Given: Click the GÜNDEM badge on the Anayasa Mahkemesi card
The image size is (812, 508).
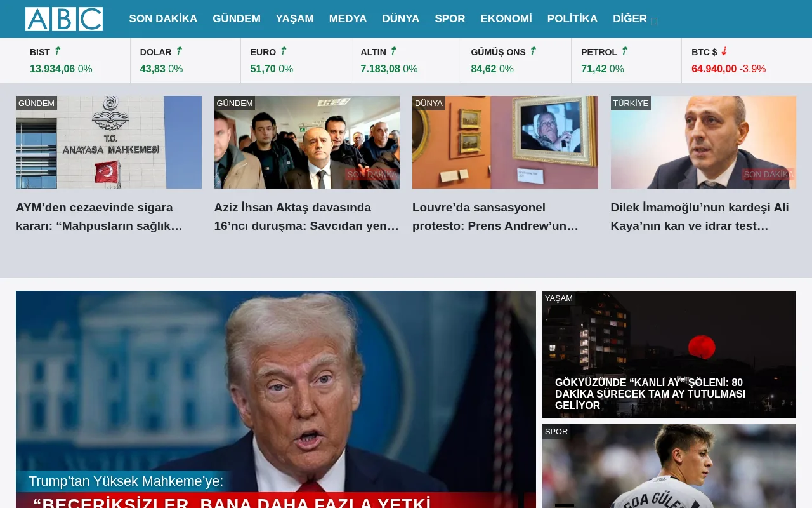Looking at the screenshot, I should (x=36, y=103).
